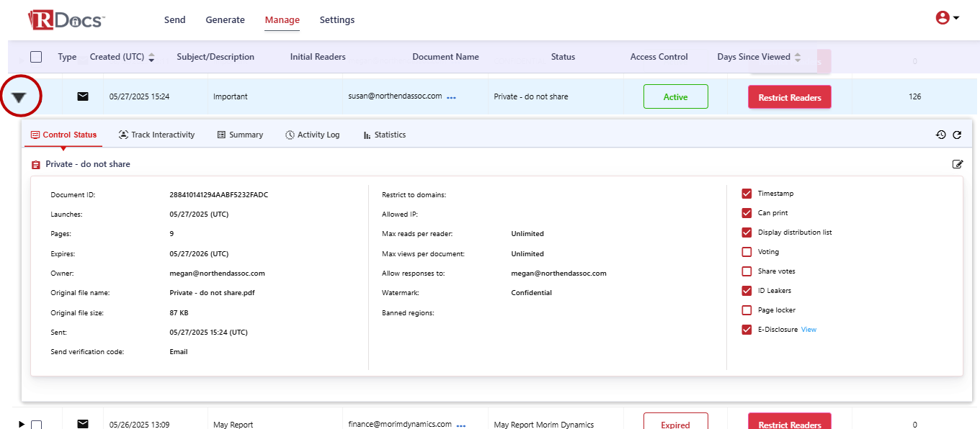The width and height of the screenshot is (980, 429).
Task: Click the RDocs logo
Action: click(x=66, y=19)
